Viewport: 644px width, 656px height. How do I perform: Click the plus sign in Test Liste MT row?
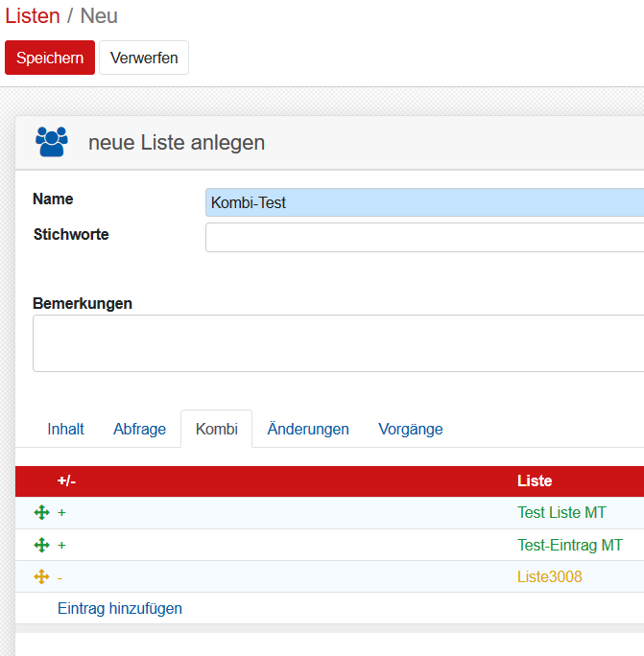(61, 513)
